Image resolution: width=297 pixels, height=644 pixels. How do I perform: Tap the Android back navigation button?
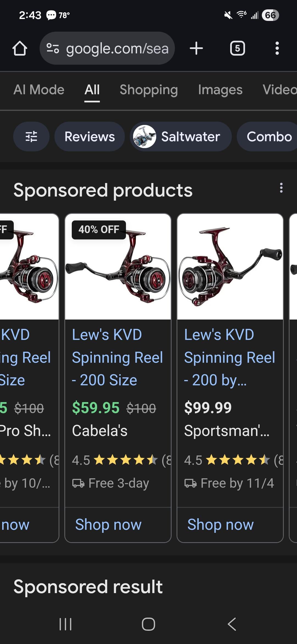click(232, 624)
